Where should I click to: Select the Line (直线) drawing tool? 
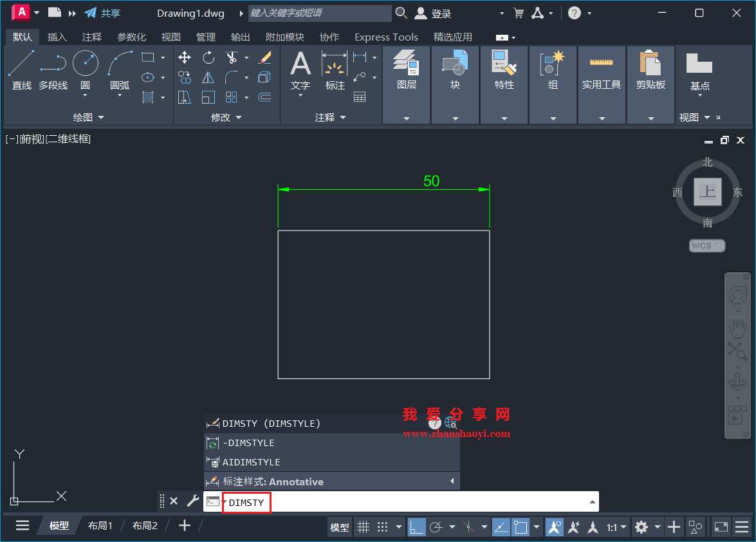pos(21,68)
